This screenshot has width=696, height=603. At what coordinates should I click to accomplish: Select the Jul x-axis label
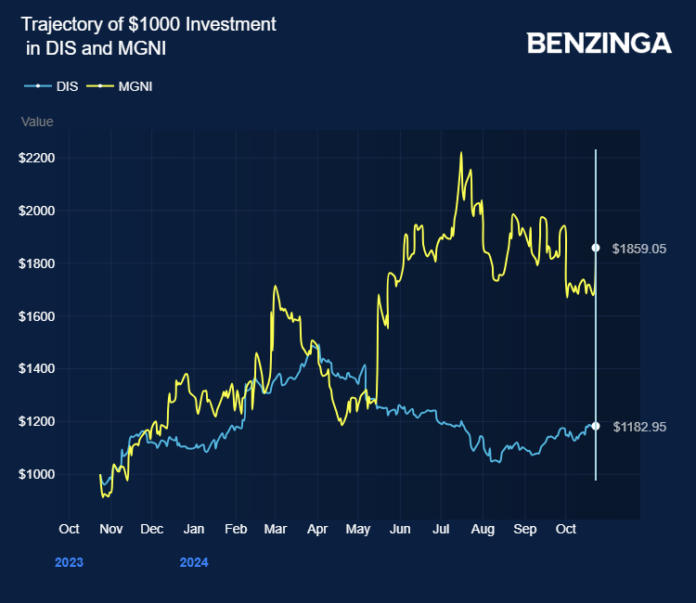(441, 528)
